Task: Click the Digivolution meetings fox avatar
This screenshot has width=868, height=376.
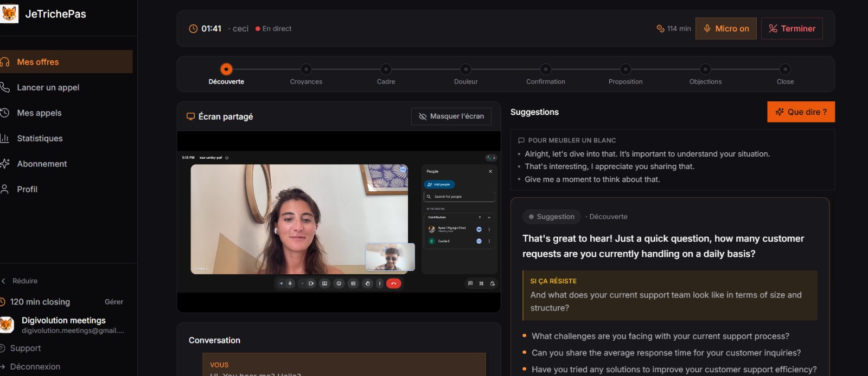Action: 7,325
